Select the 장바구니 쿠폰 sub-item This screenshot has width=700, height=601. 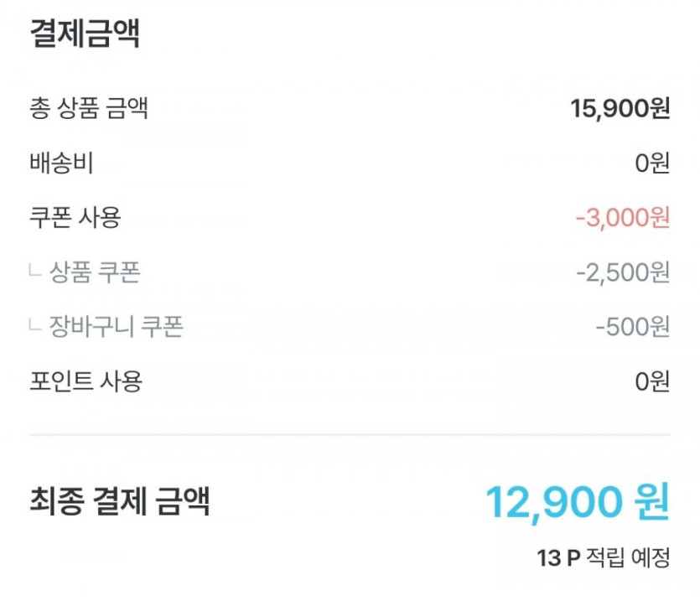(x=116, y=326)
